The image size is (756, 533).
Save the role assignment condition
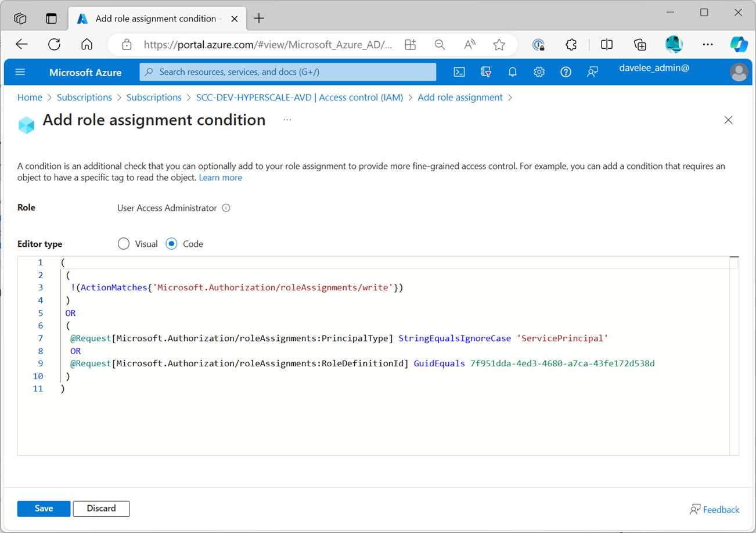tap(44, 509)
